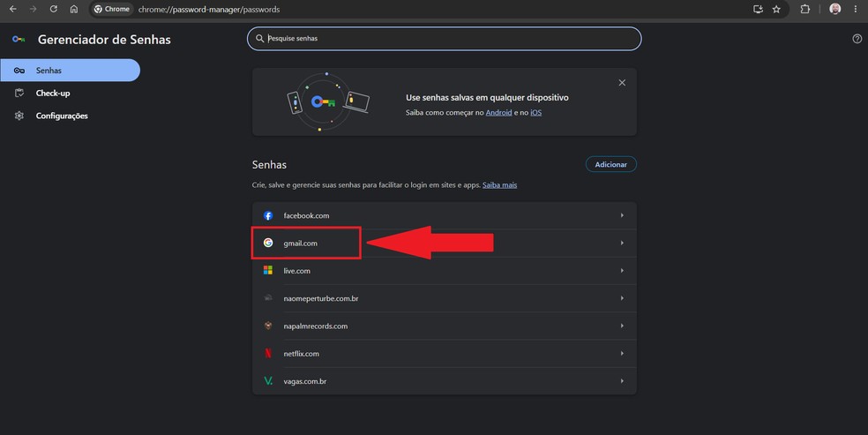The height and width of the screenshot is (435, 868).
Task: Open the Chrome three-dot menu
Action: [x=856, y=9]
